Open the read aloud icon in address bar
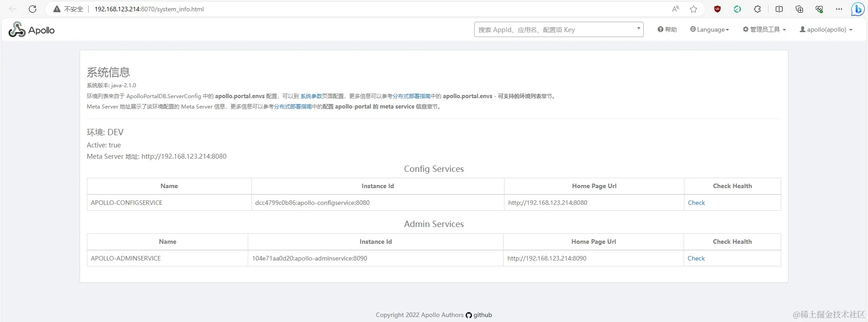Viewport: 868px width, 322px height. [675, 9]
